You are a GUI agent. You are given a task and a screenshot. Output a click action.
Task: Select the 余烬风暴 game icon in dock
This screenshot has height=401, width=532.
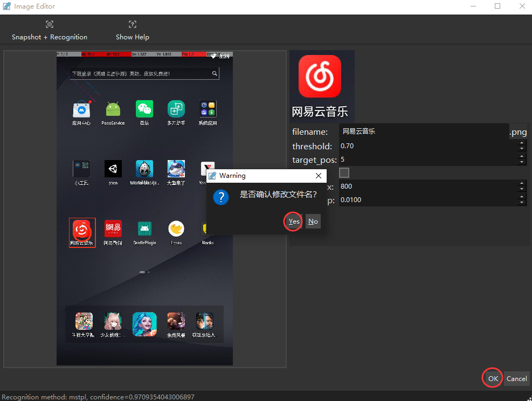(176, 321)
